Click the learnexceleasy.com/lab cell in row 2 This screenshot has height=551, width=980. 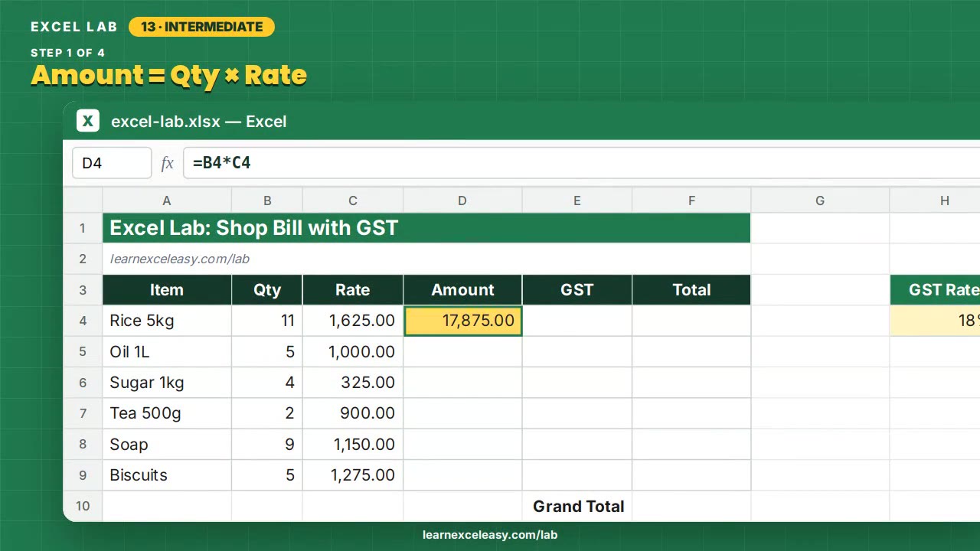(x=167, y=259)
